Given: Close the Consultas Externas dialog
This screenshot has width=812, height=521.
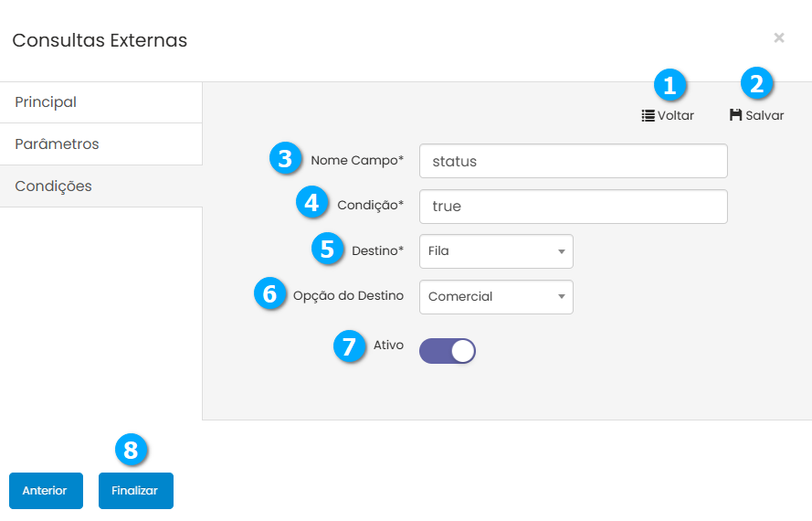Looking at the screenshot, I should 778,37.
